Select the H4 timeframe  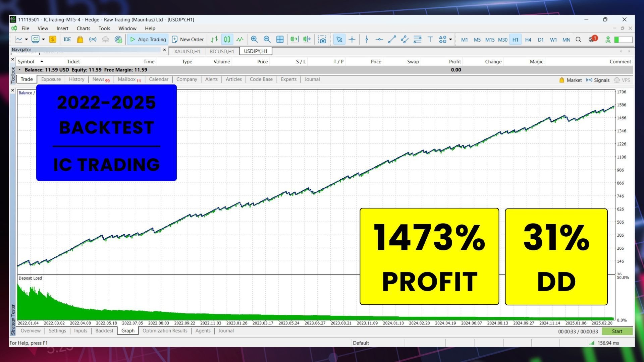528,40
